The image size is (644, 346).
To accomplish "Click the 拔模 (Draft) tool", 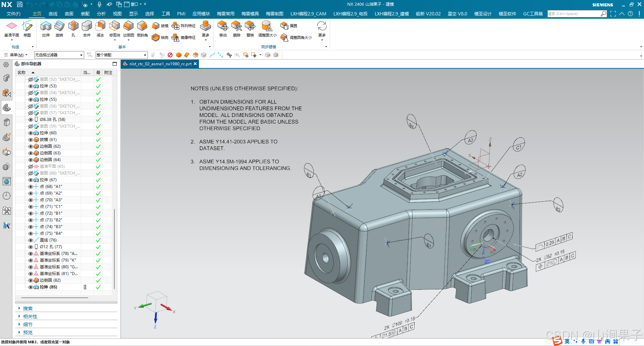I will tap(160, 26).
